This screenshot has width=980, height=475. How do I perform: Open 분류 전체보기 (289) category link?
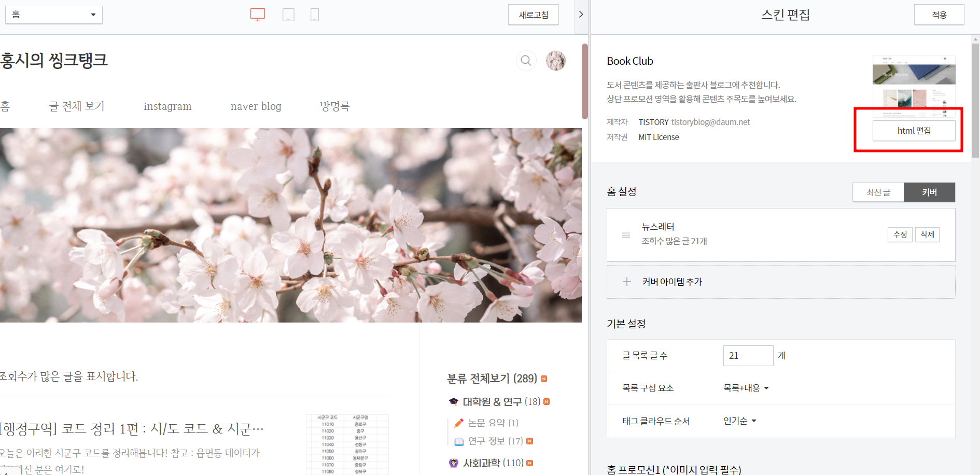click(x=492, y=379)
